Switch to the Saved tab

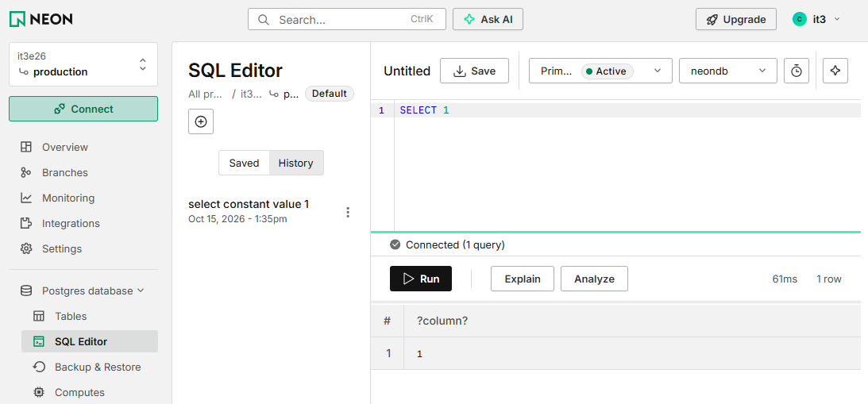click(244, 164)
